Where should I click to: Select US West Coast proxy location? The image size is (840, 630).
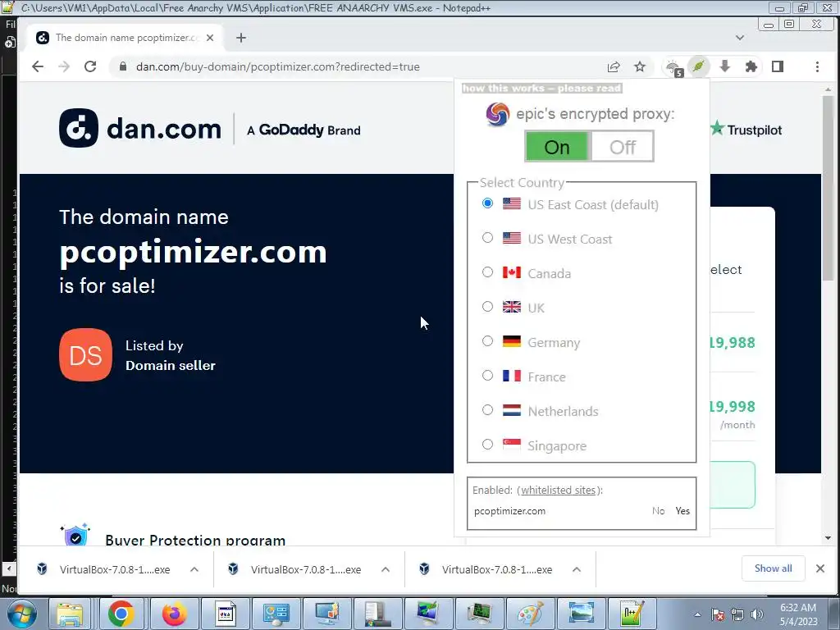(487, 238)
